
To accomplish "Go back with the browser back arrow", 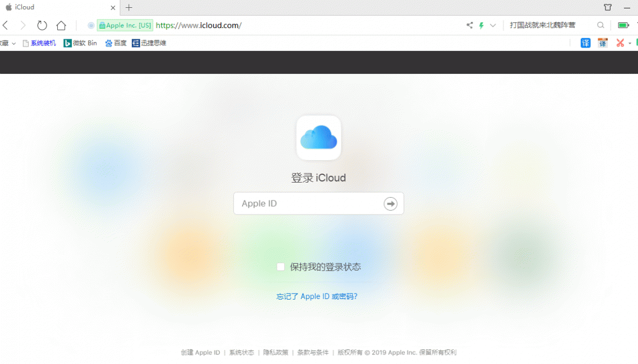I will click(x=5, y=25).
